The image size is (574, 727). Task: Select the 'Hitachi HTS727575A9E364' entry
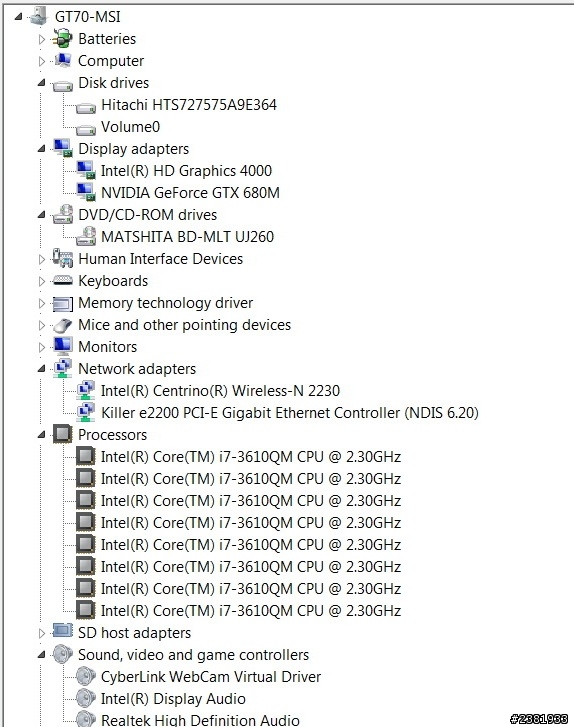click(189, 105)
